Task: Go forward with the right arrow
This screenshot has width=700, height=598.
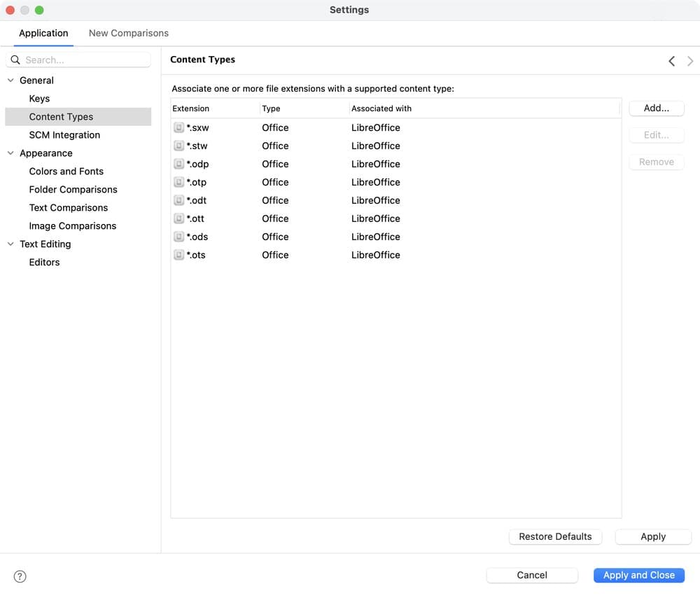Action: [690, 61]
